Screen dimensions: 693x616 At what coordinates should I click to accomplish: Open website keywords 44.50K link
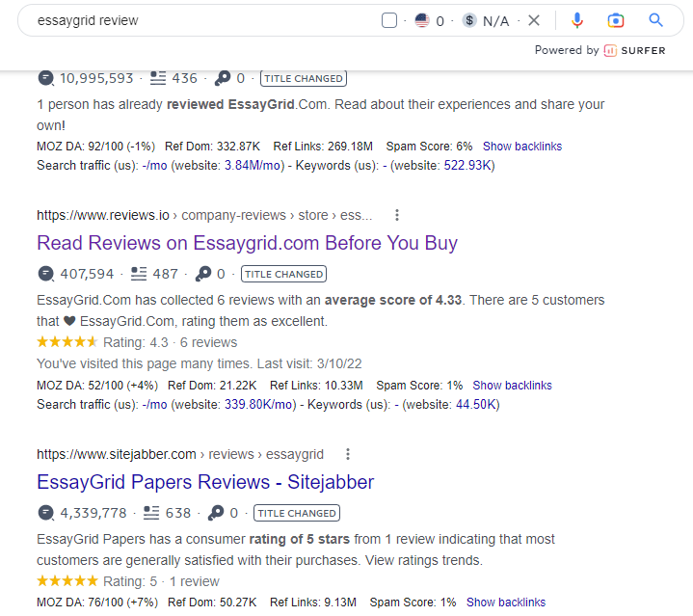(x=475, y=404)
